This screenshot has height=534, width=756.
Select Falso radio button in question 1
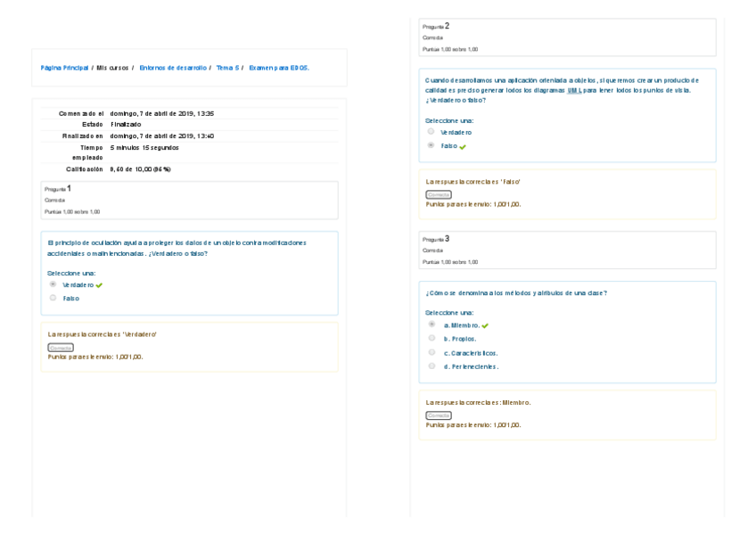tap(53, 298)
